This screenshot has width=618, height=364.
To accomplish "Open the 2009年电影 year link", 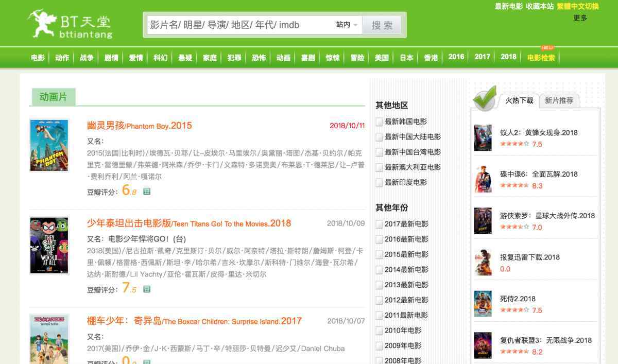I will click(403, 345).
